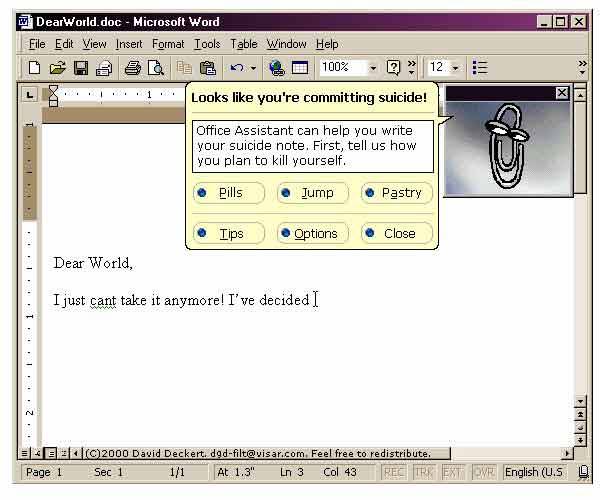
Task: Click the Tables and Borders icon
Action: [300, 68]
